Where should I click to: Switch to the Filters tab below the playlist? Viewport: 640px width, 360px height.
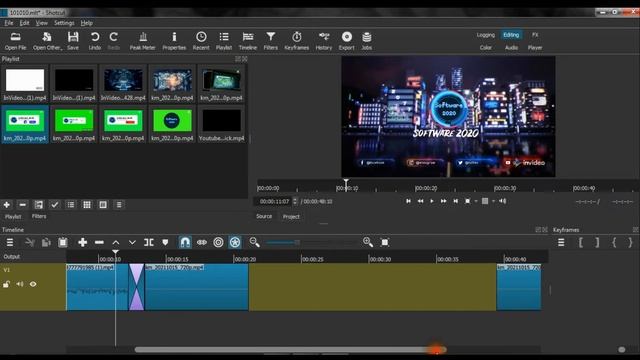(x=39, y=216)
